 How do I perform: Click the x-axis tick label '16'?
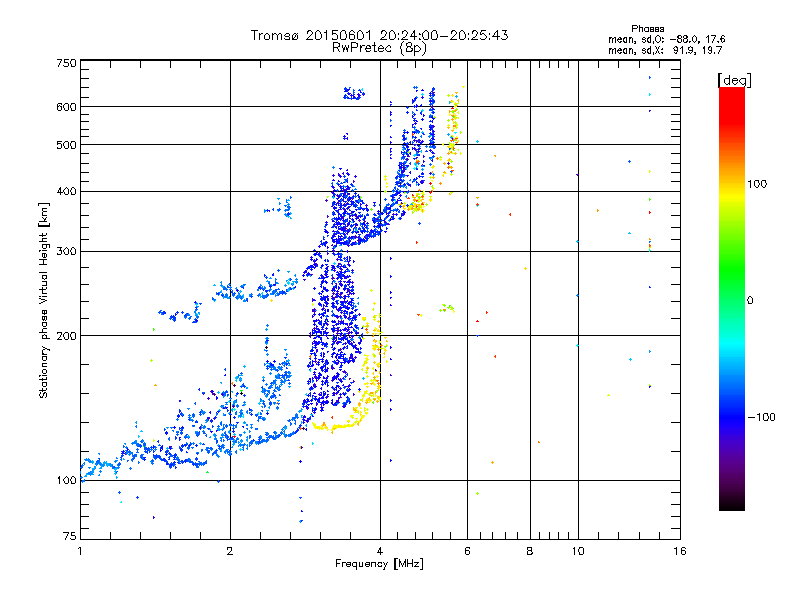pos(680,551)
